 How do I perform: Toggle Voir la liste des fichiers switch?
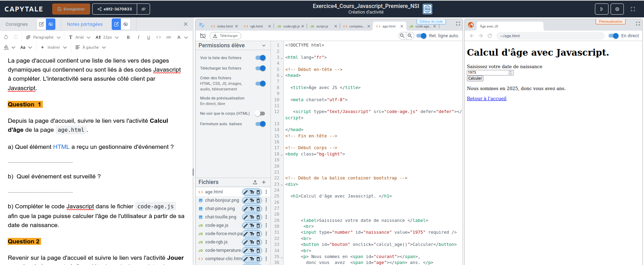[x=260, y=58]
